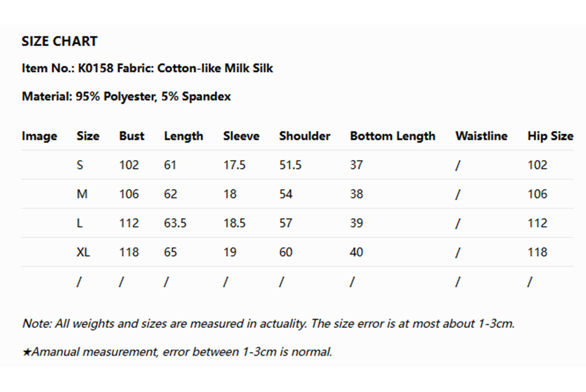Click the Waistline column header
Image resolution: width=586 pixels, height=392 pixels.
coord(481,136)
